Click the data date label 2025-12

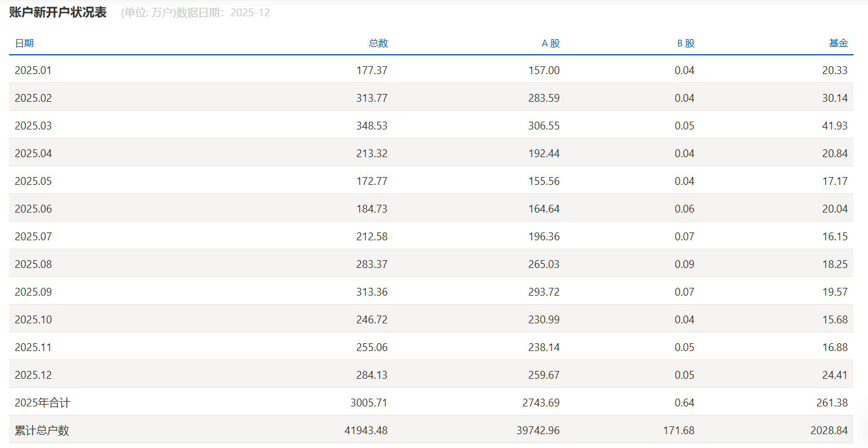251,12
